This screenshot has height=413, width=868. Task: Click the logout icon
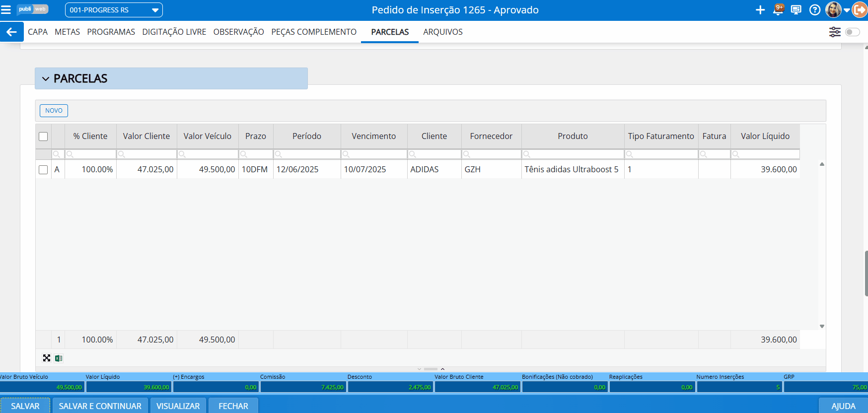[x=860, y=10]
